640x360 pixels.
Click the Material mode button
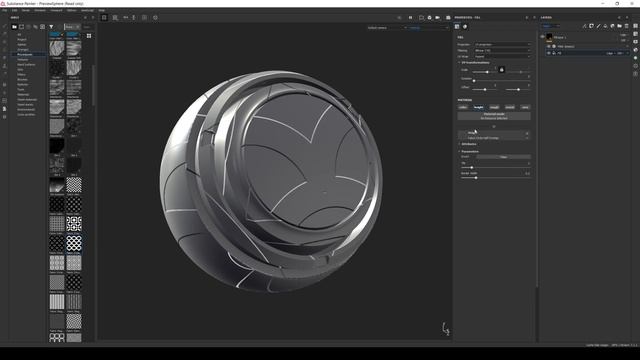494,116
